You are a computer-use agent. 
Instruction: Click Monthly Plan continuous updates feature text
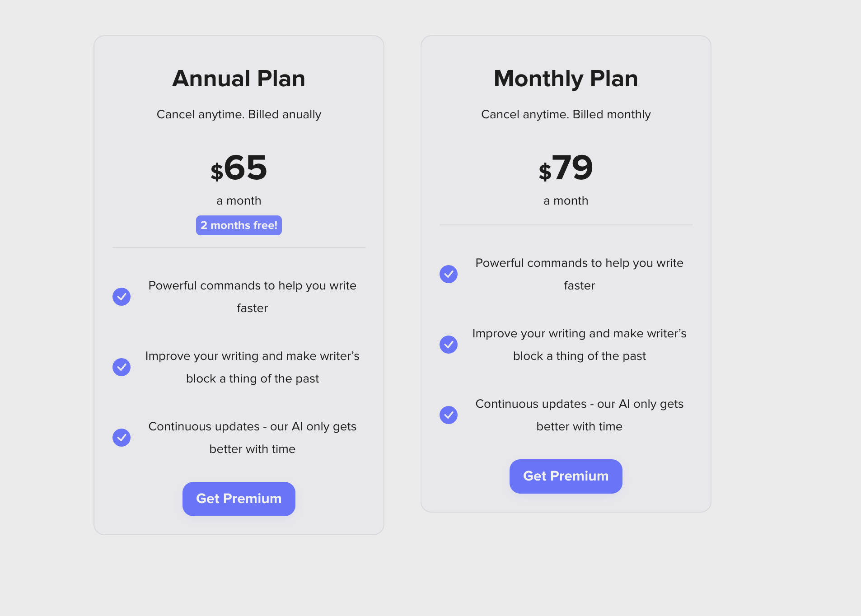coord(579,415)
